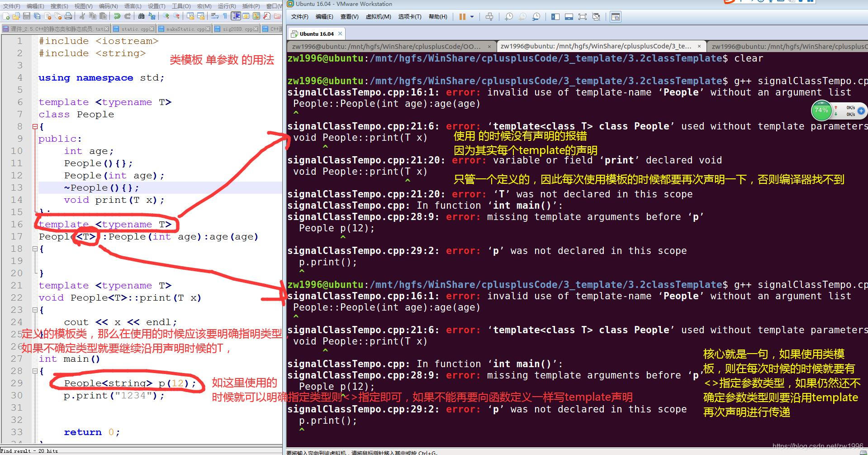Open Find with the binoculars icon
868x455 pixels.
click(141, 16)
